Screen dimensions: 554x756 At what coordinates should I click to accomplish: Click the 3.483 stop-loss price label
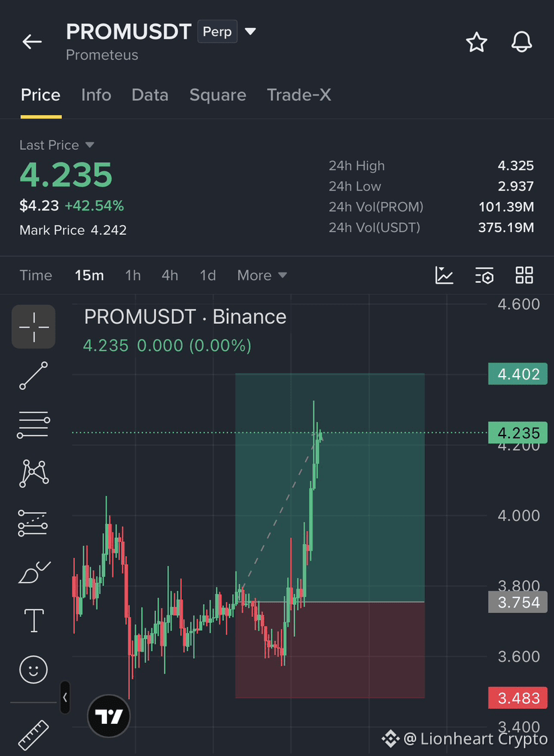[518, 698]
